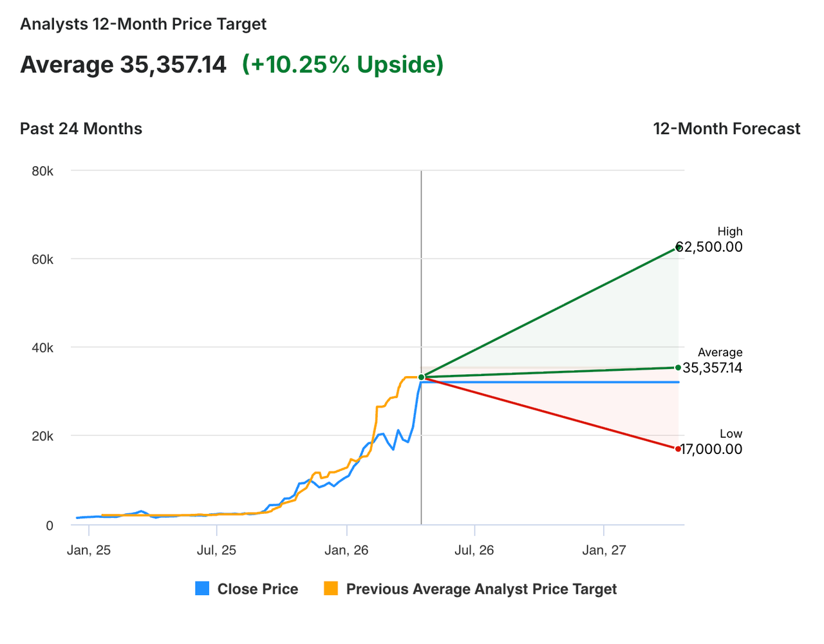The image size is (824, 644).
Task: Toggle the Close Price legend label
Action: 257,589
